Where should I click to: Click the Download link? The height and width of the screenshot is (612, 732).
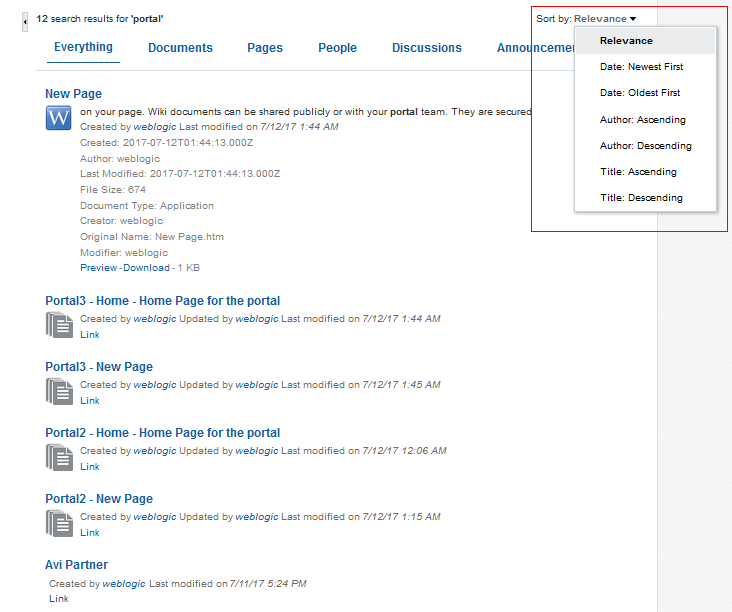(x=146, y=268)
